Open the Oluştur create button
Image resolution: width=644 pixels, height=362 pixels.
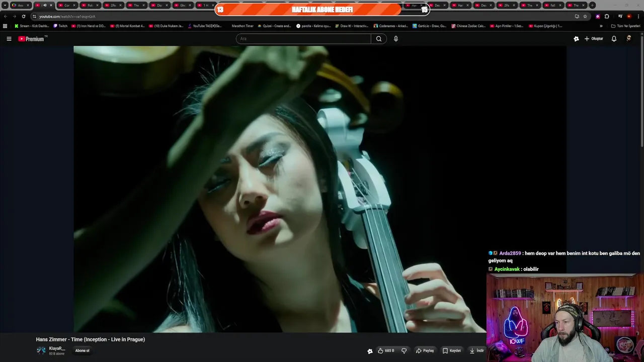point(594,39)
